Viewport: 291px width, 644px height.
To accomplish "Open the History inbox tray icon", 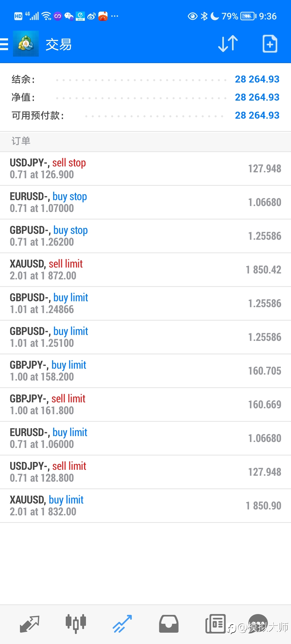I will point(169,624).
